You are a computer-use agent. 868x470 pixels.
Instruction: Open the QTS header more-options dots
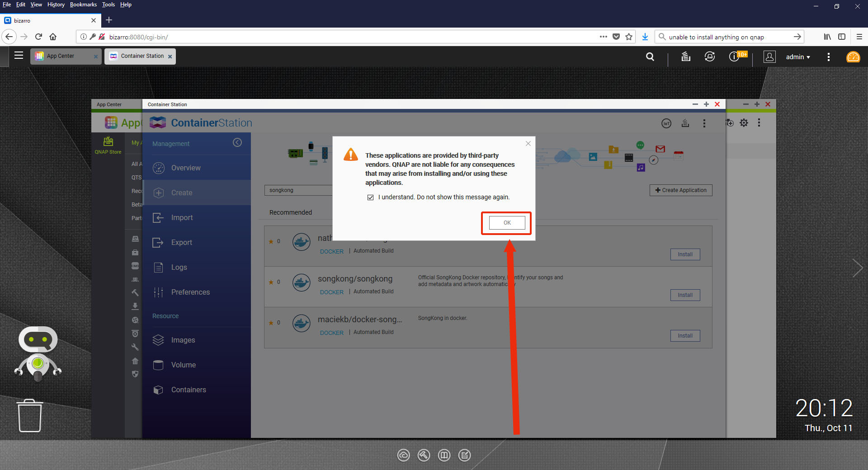click(828, 56)
